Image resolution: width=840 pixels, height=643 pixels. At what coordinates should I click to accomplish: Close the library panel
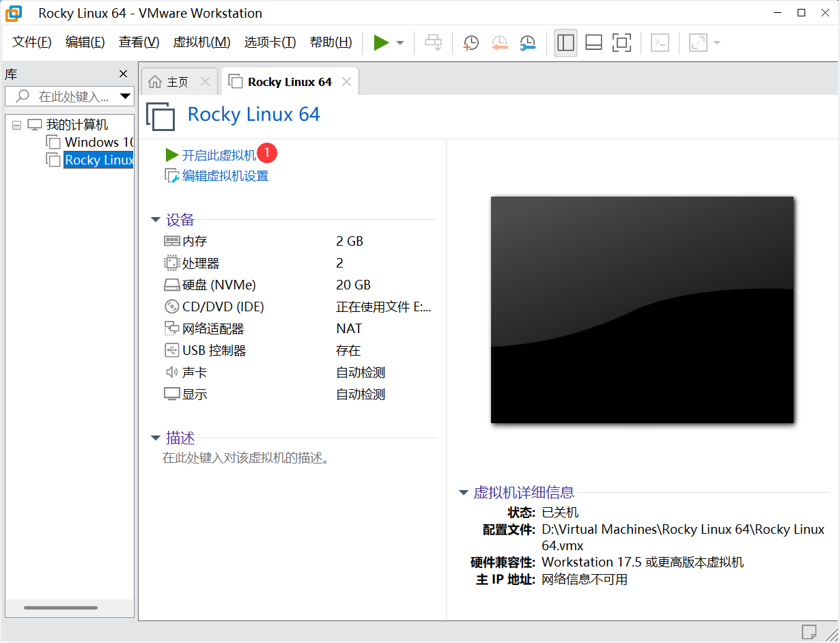tap(124, 74)
